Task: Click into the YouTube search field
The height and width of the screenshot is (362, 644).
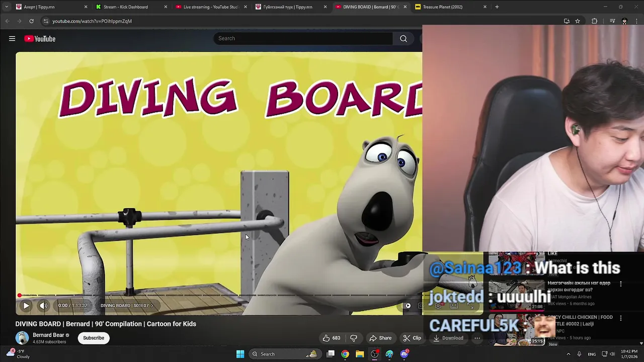Action: coord(303,39)
